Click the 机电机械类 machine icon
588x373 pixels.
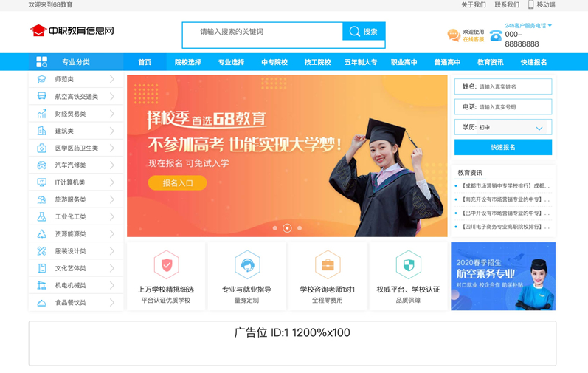click(x=41, y=285)
